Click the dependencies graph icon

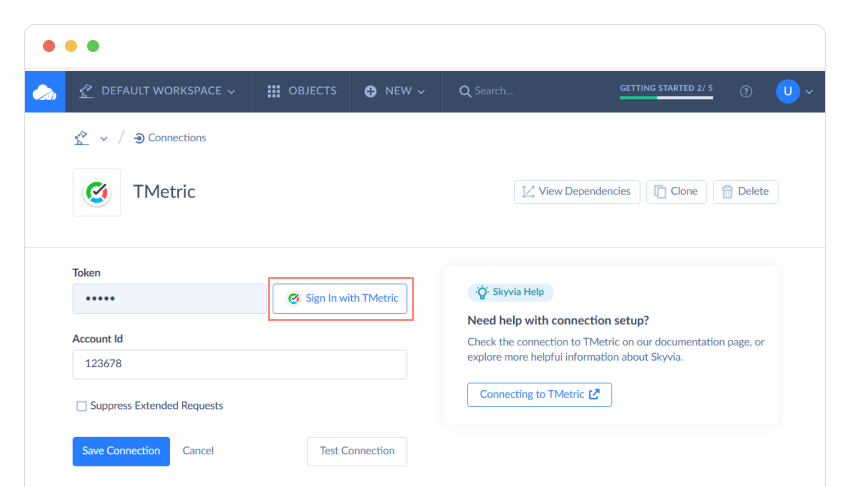(x=528, y=192)
